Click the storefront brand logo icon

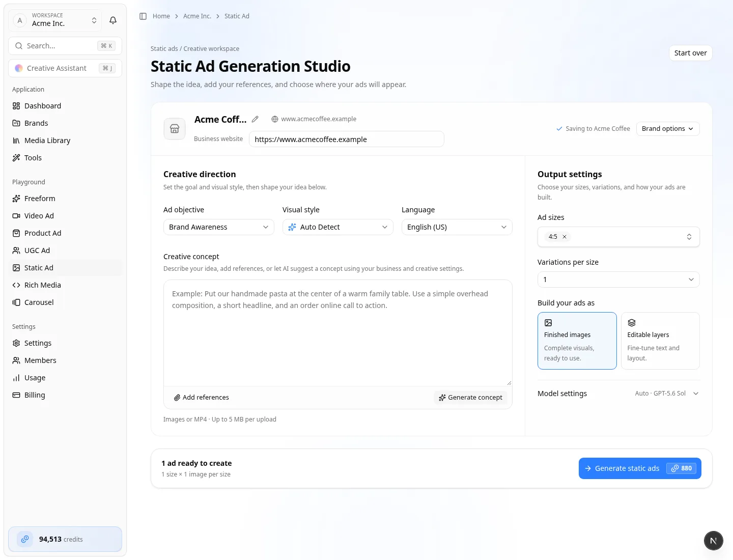[x=175, y=129]
